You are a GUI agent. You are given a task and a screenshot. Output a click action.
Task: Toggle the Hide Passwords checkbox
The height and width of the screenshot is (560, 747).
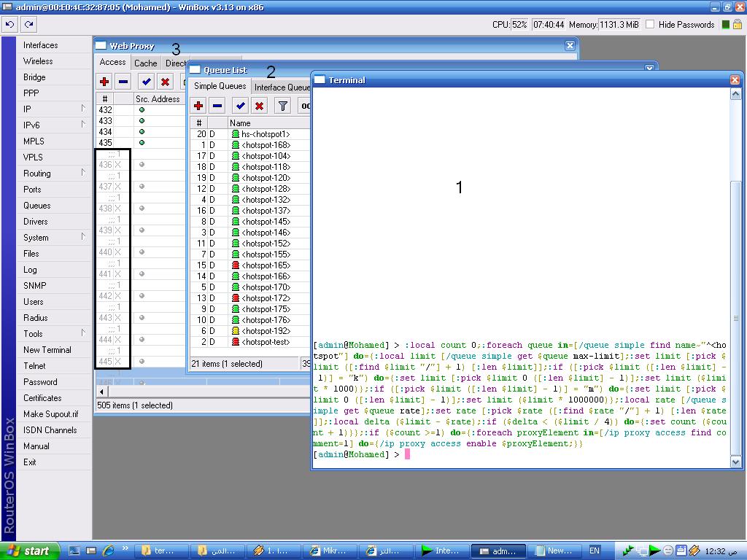tap(650, 24)
